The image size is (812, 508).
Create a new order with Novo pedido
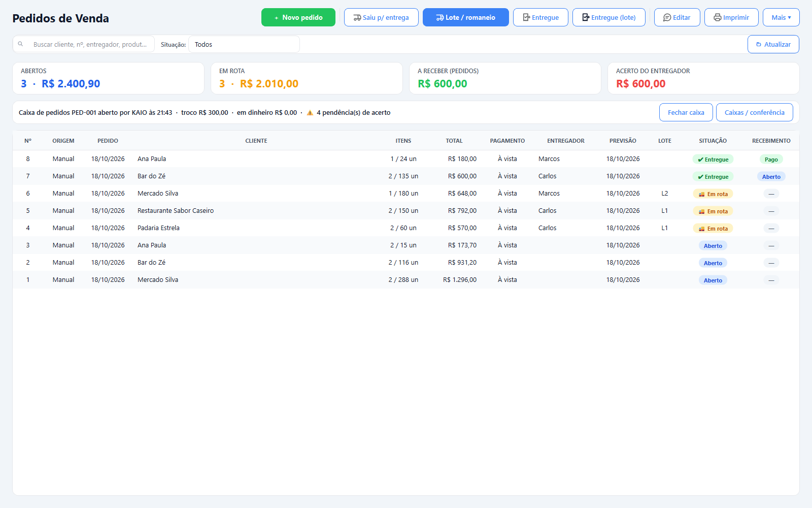click(x=298, y=17)
